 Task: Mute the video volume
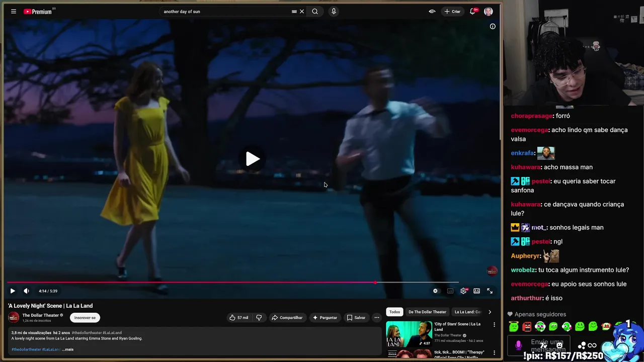click(26, 291)
